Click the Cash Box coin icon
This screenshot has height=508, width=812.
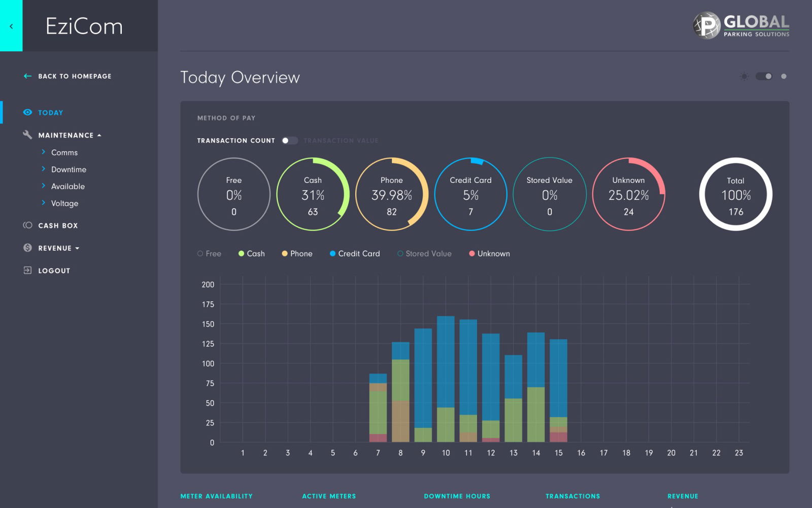[27, 225]
